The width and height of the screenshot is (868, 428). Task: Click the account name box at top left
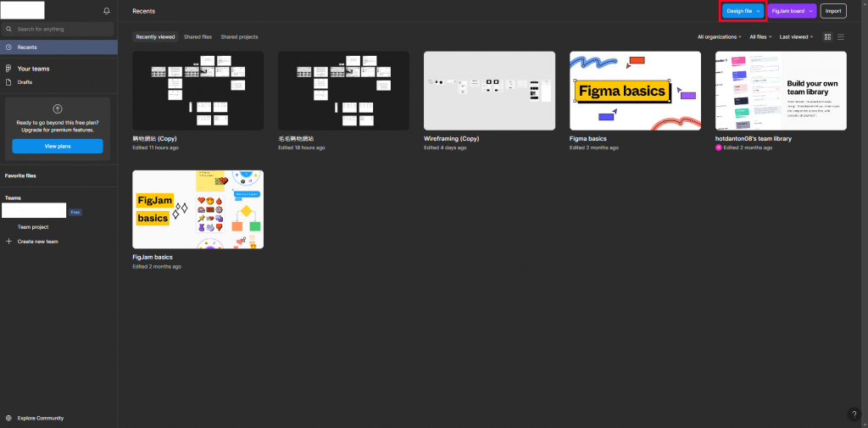point(23,10)
